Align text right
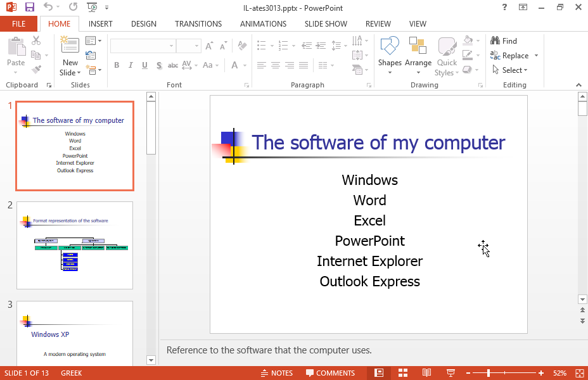 click(x=290, y=66)
